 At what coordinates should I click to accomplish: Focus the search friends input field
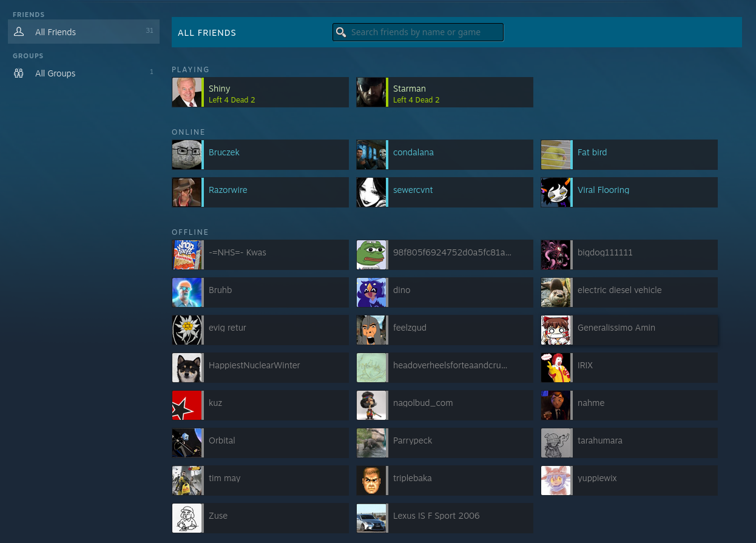pyautogui.click(x=418, y=32)
